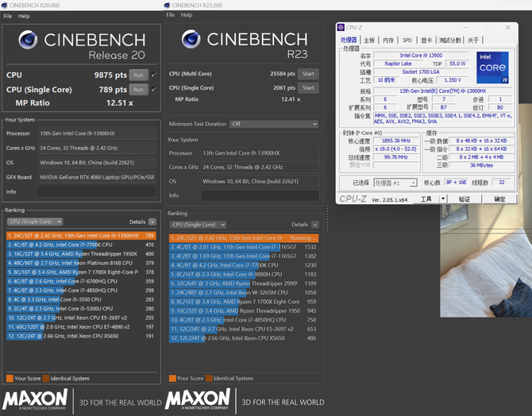Click the R20 Processor field
Viewport: 532px width, 416px height.
pyautogui.click(x=97, y=133)
